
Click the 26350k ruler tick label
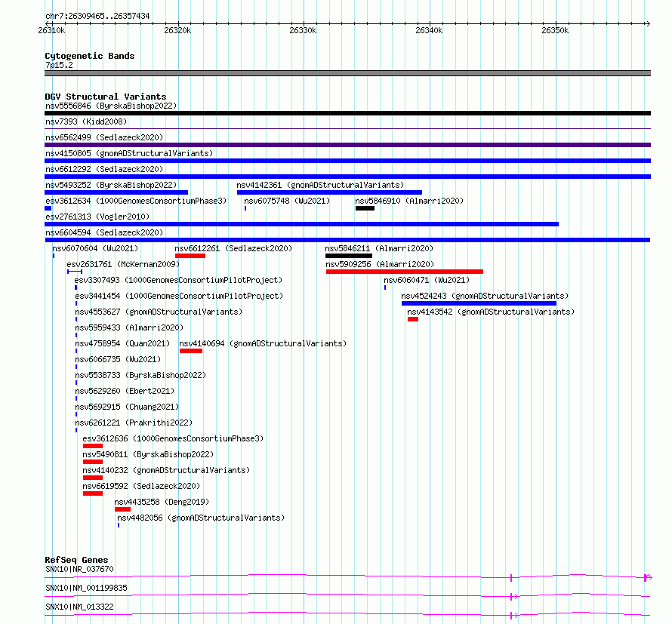click(x=555, y=30)
